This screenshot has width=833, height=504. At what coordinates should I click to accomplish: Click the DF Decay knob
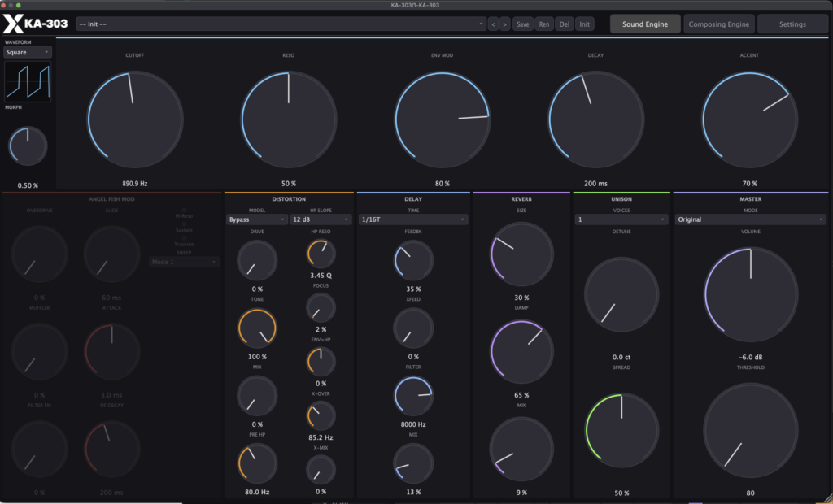click(111, 449)
